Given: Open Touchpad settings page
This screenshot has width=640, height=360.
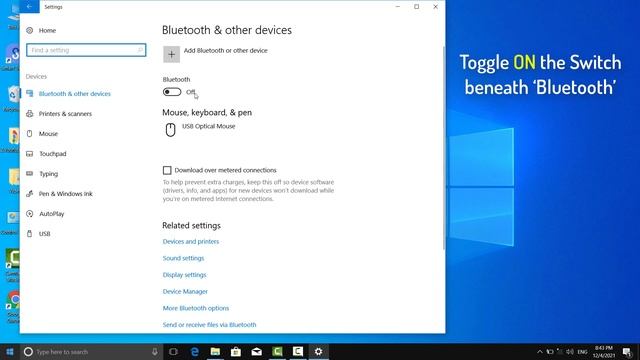Looking at the screenshot, I should point(53,153).
